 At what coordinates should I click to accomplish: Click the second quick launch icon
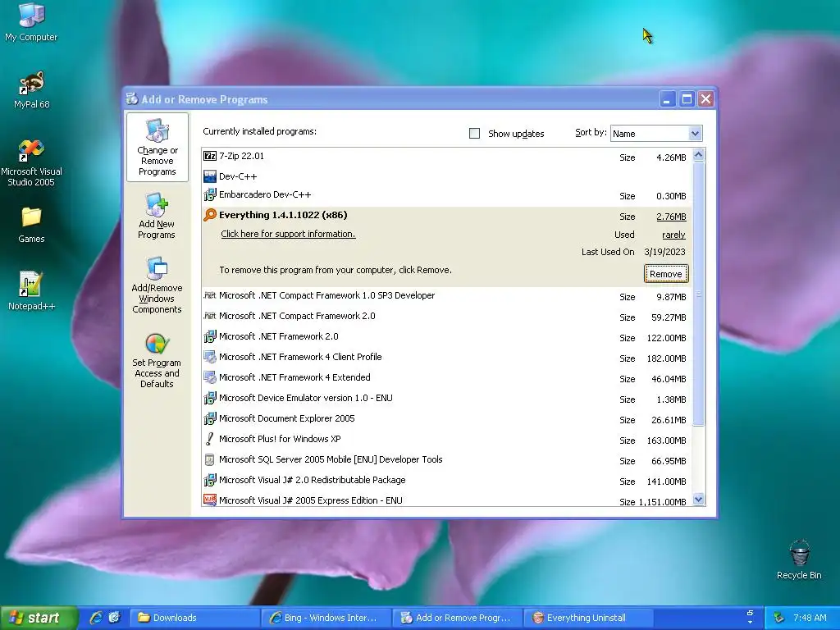pyautogui.click(x=115, y=618)
